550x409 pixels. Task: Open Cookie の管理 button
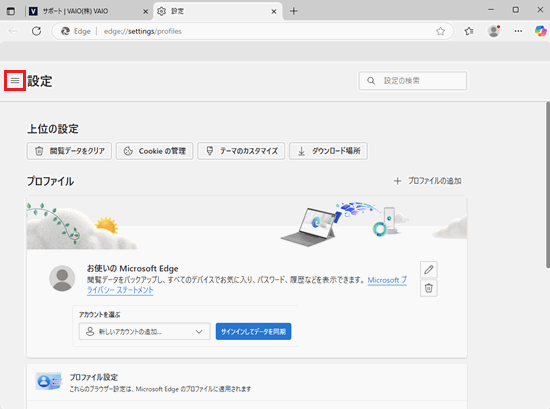pos(155,151)
